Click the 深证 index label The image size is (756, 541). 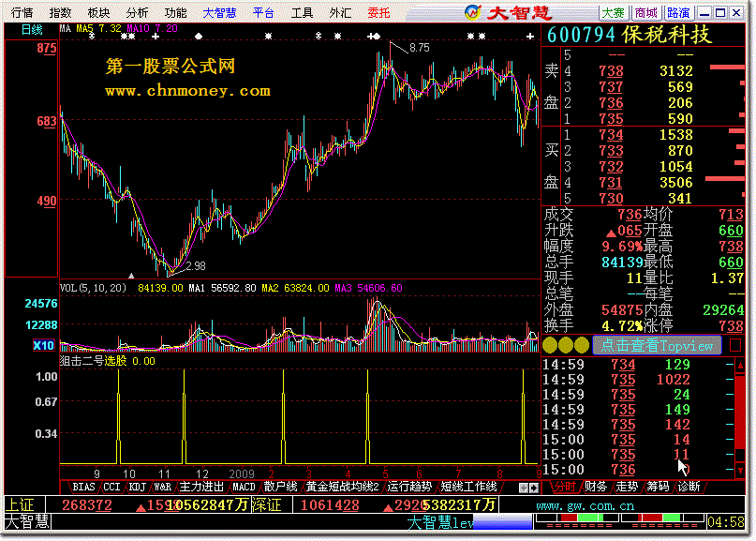(x=266, y=505)
